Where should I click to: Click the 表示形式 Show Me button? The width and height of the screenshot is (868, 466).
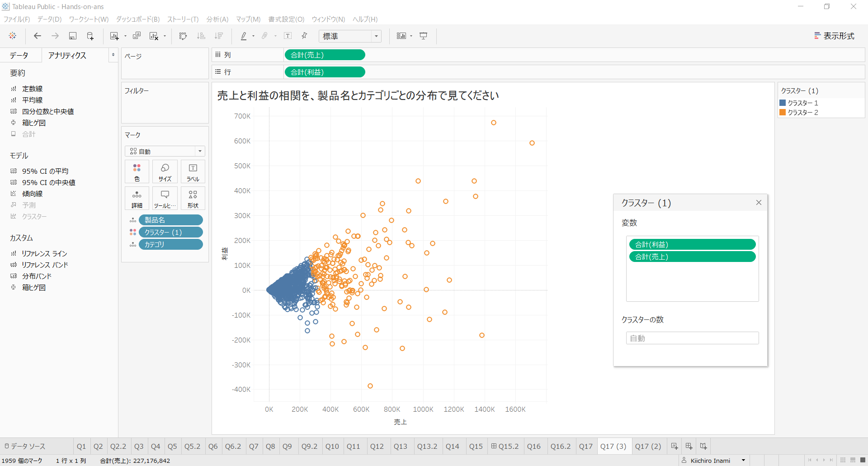[x=834, y=36]
